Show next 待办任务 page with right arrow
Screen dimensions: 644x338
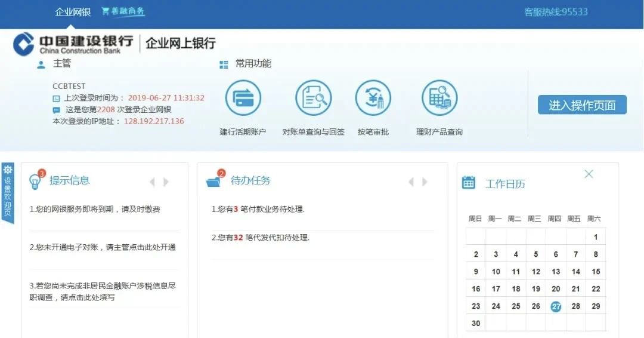point(425,182)
